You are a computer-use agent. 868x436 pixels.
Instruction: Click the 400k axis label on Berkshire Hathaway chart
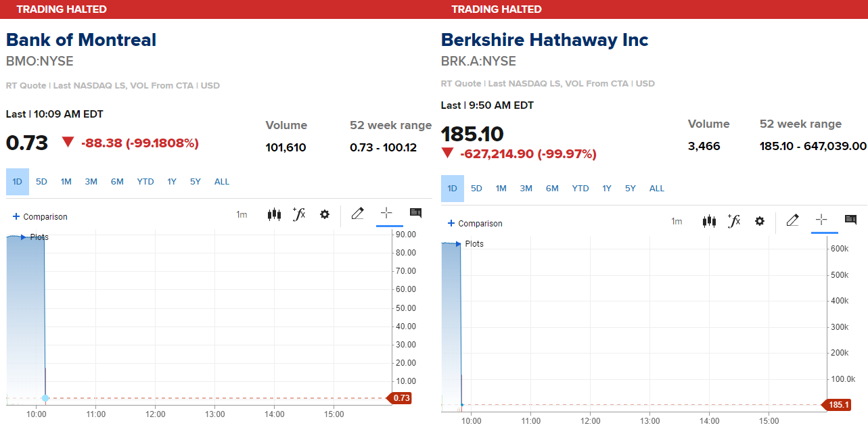click(839, 301)
